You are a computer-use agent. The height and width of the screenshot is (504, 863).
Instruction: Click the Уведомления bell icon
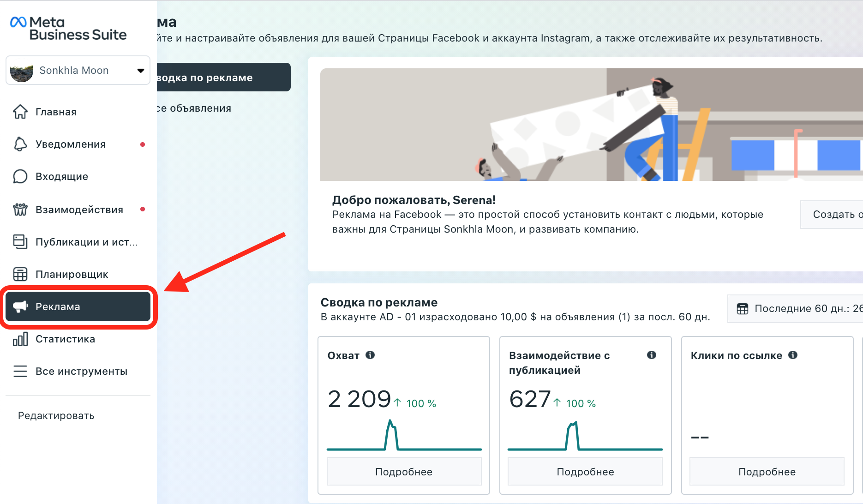tap(20, 144)
